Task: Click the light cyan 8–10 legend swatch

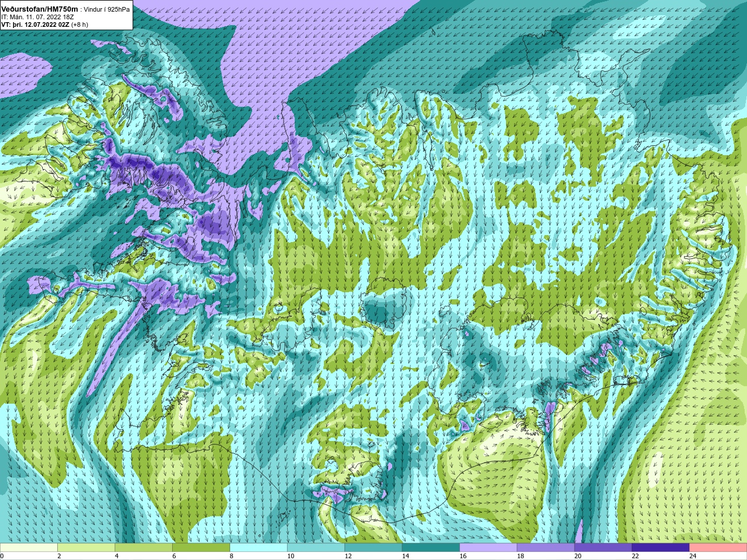Action: tap(259, 548)
